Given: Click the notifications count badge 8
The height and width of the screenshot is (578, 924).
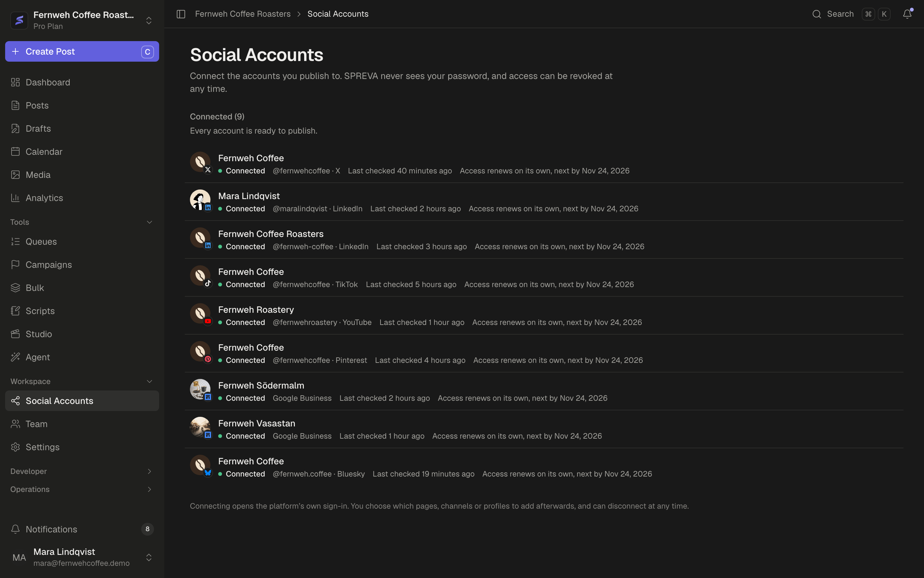Looking at the screenshot, I should (x=147, y=529).
